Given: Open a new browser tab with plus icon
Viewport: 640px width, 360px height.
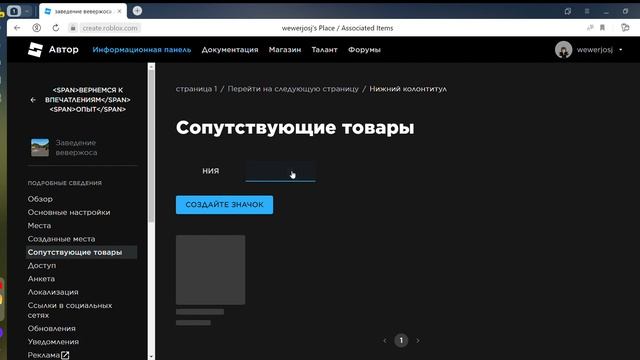Looking at the screenshot, I should (x=137, y=11).
